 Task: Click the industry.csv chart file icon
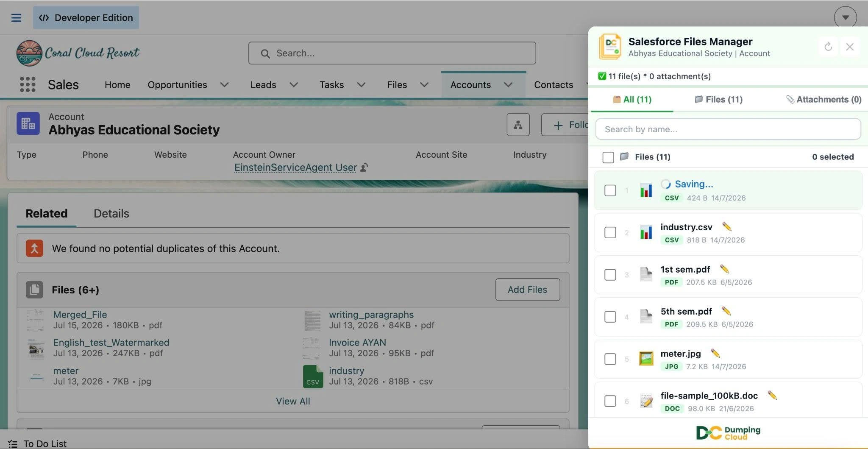646,232
